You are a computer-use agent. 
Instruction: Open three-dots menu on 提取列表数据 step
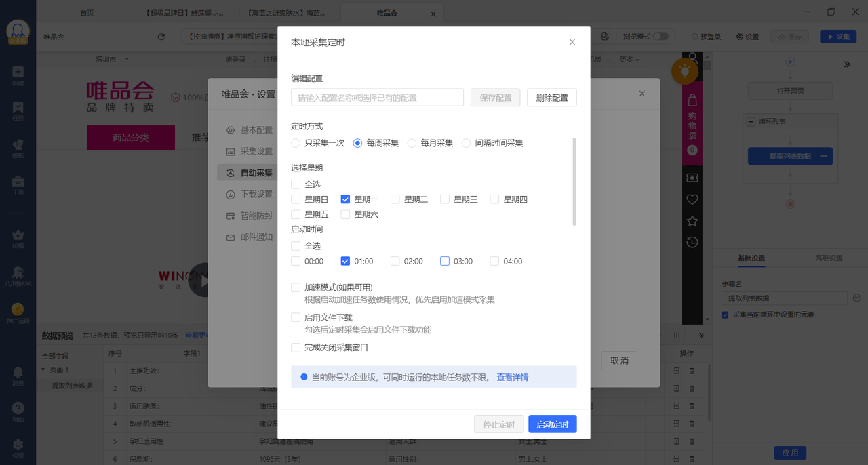coord(824,156)
